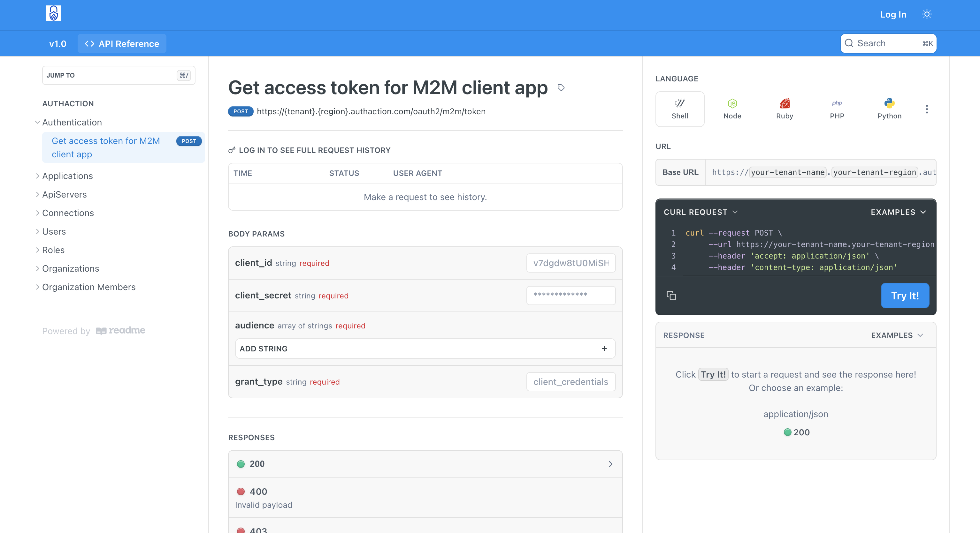
Task: Expand the Users section
Action: tap(37, 231)
